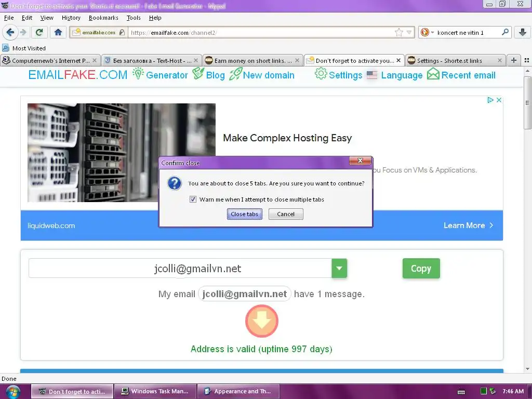Click the browser Back arrow button

click(x=10, y=32)
